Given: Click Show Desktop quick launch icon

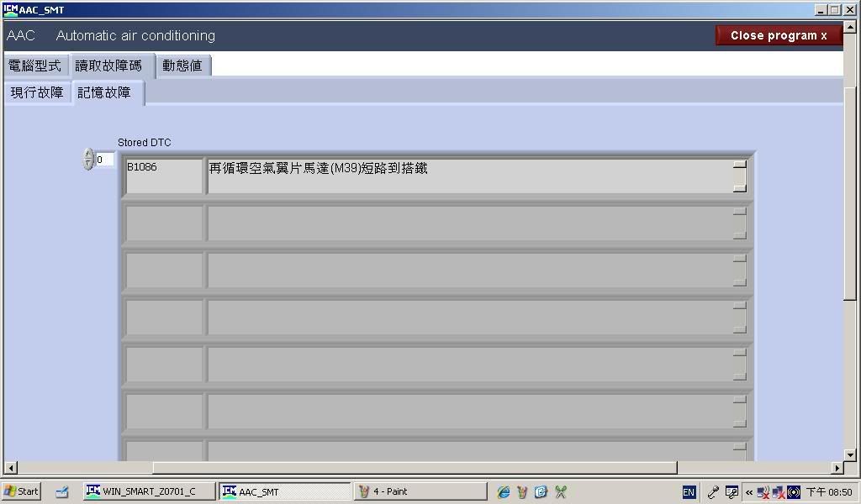Looking at the screenshot, I should point(61,492).
